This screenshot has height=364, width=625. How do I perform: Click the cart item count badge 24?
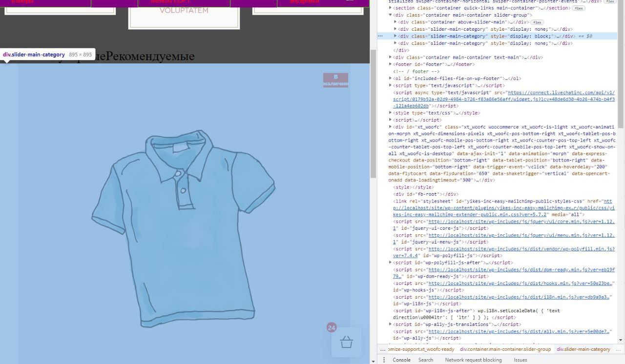332,327
